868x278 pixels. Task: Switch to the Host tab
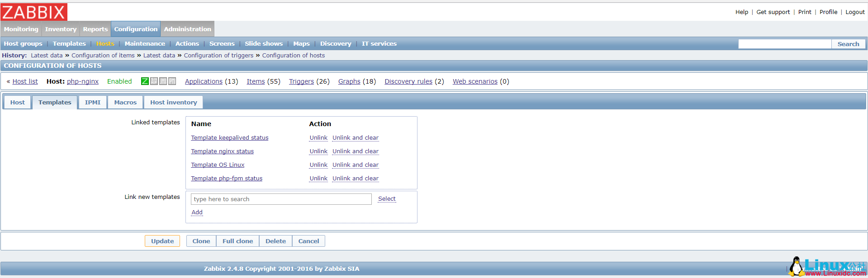pyautogui.click(x=18, y=103)
